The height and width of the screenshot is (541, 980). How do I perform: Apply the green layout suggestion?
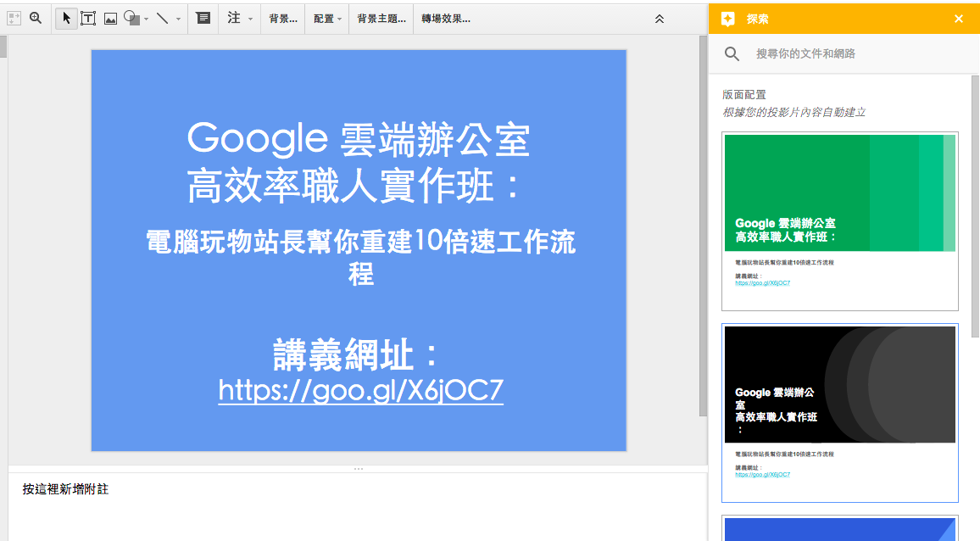(x=840, y=220)
